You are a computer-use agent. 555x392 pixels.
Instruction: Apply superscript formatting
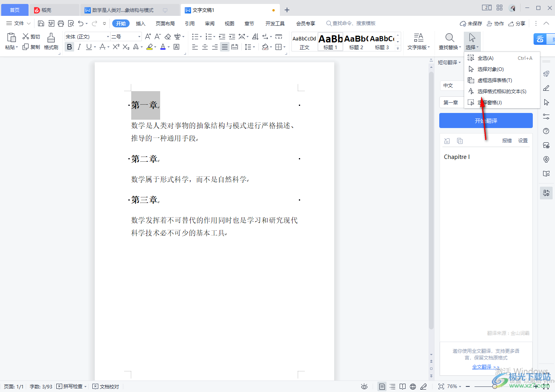click(x=116, y=47)
